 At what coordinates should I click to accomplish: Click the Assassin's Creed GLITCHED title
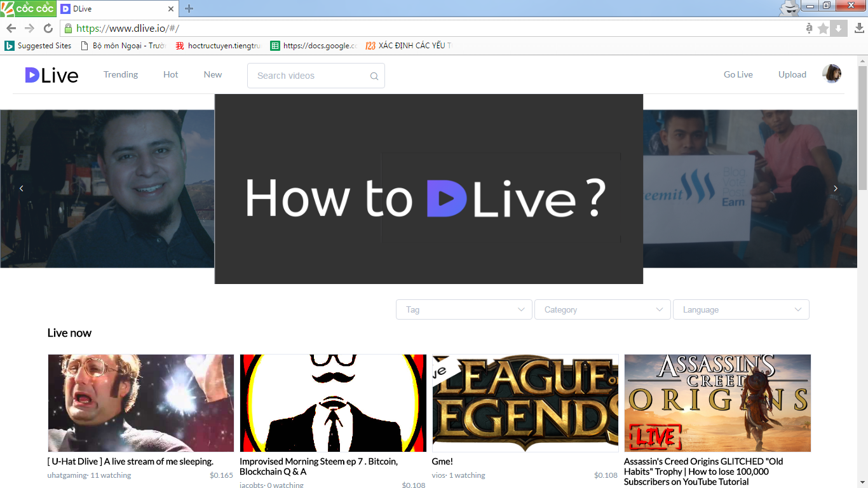pos(703,471)
